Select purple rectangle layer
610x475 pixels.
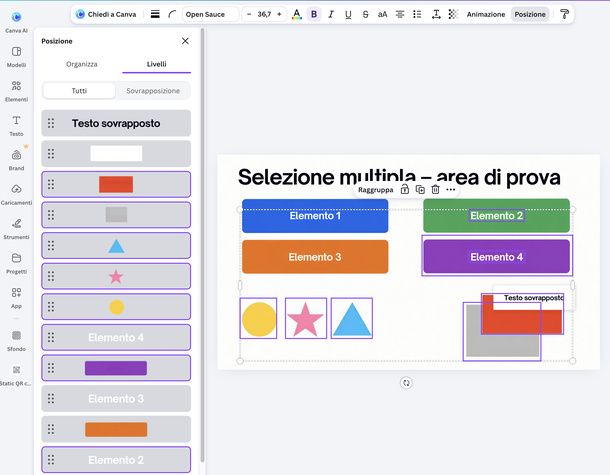click(116, 368)
